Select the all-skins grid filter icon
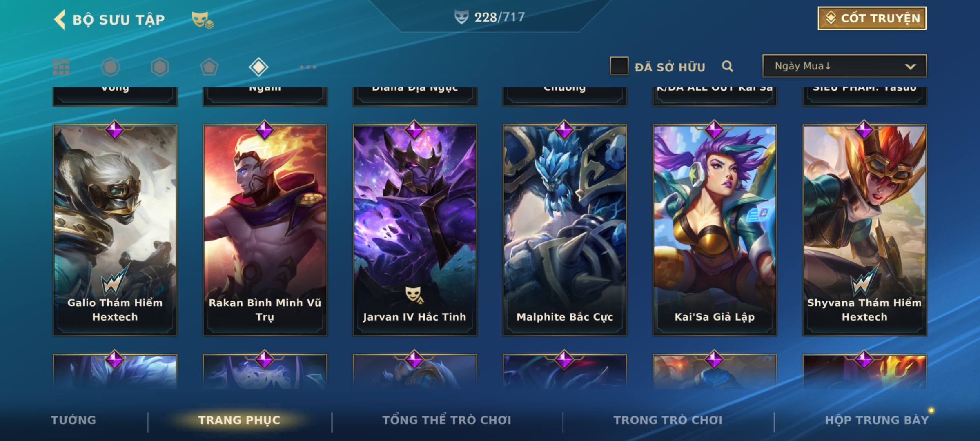This screenshot has height=441, width=980. click(61, 67)
